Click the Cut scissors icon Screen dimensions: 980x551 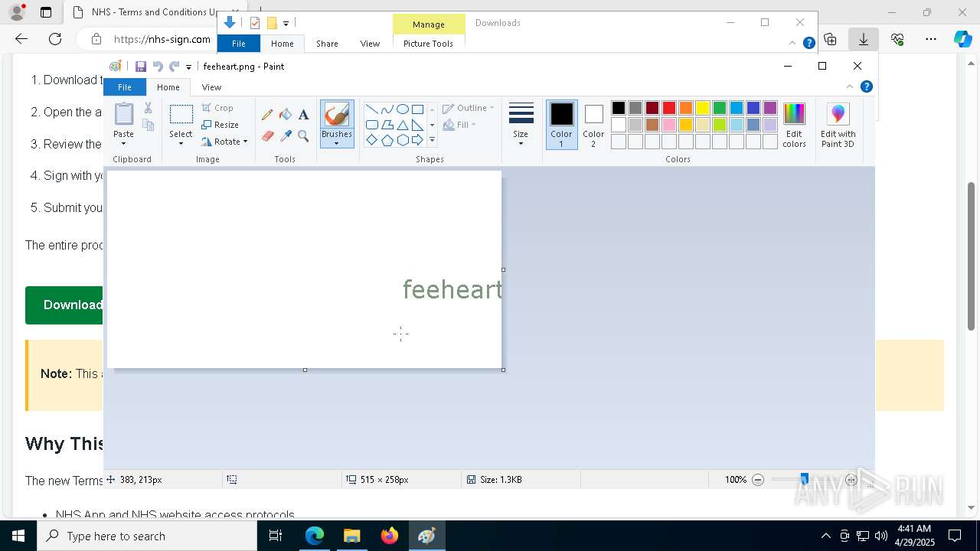(148, 108)
